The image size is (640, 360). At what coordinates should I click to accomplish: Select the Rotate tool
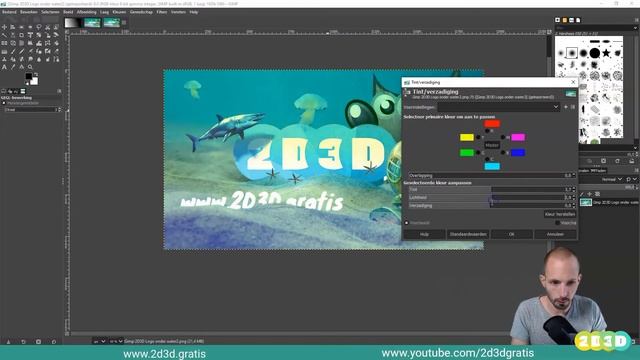point(39,35)
